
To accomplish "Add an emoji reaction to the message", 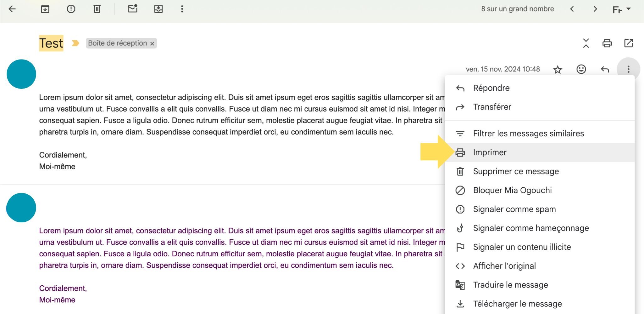I will 580,69.
